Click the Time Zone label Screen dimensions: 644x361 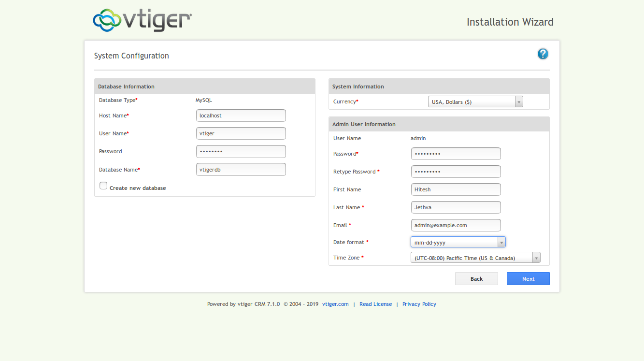coord(348,258)
